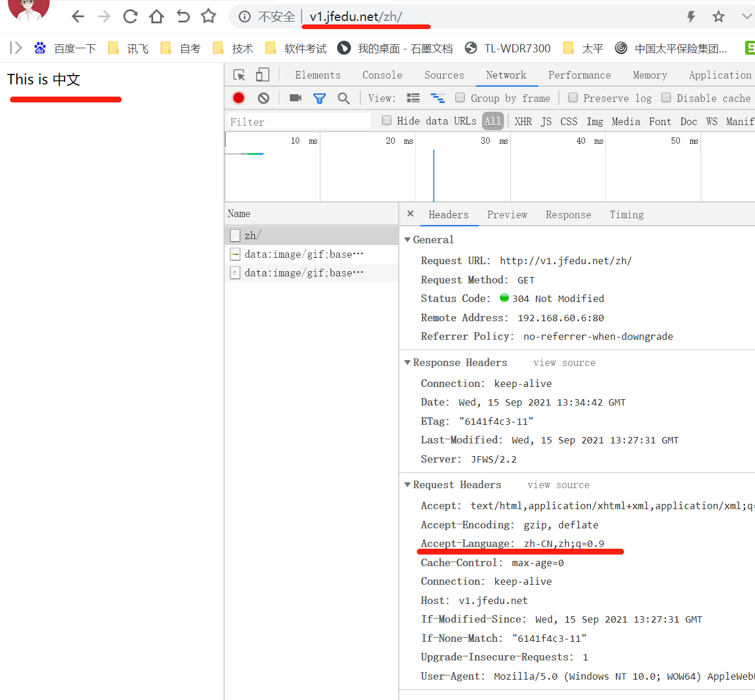Open the address bar dropdown chevron
This screenshot has height=700, width=755.
(x=747, y=16)
